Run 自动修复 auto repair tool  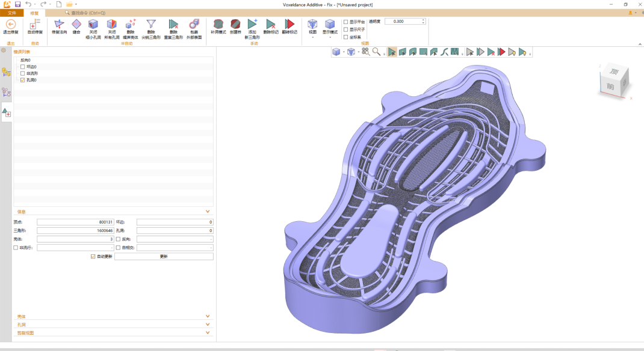[35, 24]
